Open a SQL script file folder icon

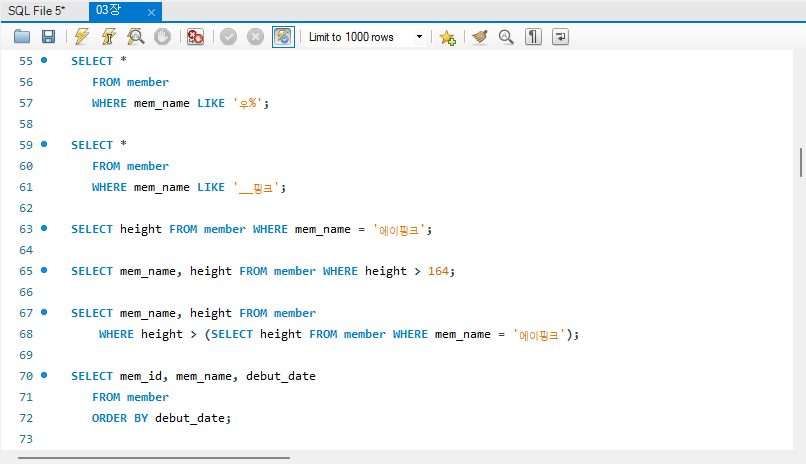pos(22,36)
